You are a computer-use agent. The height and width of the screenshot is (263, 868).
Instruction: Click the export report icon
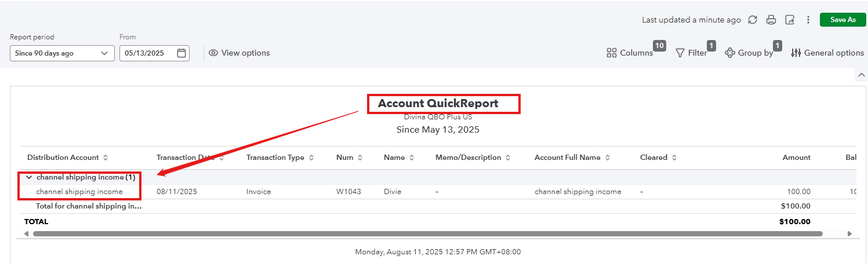pos(790,20)
